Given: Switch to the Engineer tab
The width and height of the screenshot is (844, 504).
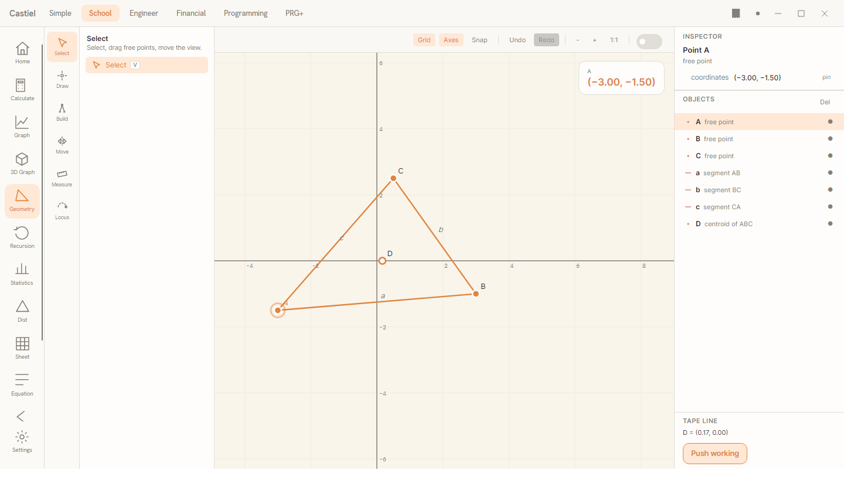Looking at the screenshot, I should click(144, 13).
